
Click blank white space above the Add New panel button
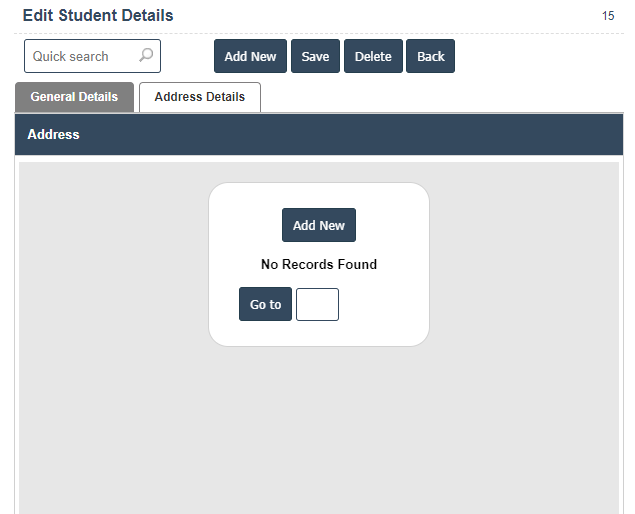(x=319, y=195)
